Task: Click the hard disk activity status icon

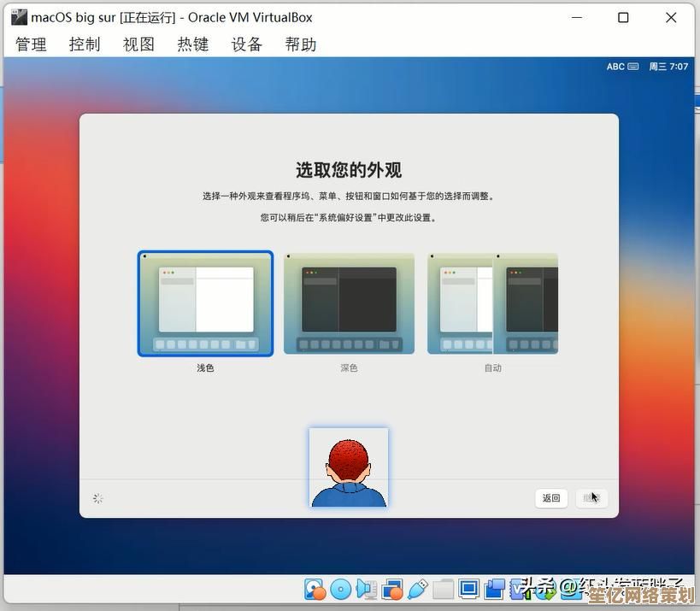Action: point(315,589)
